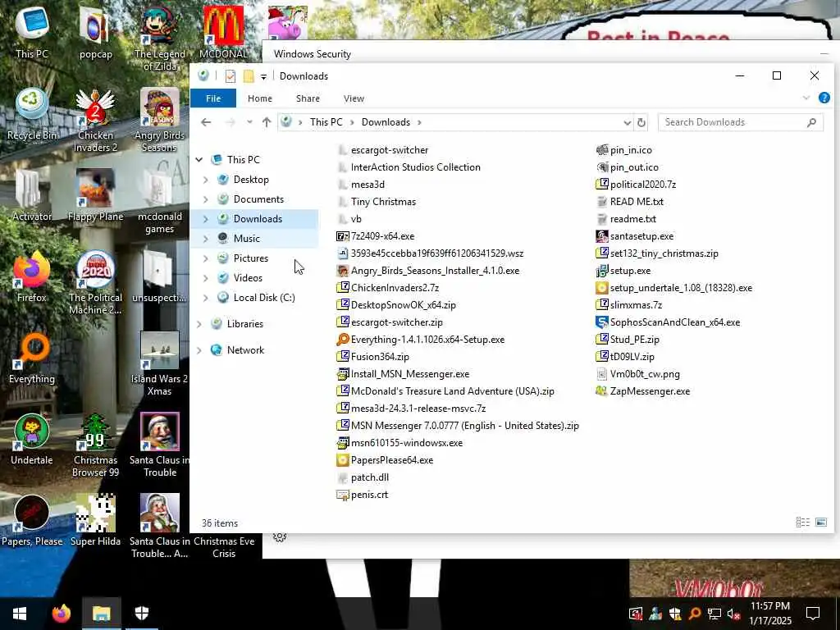Click This PC in the address breadcrumb
Image resolution: width=840 pixels, height=630 pixels.
coord(326,122)
